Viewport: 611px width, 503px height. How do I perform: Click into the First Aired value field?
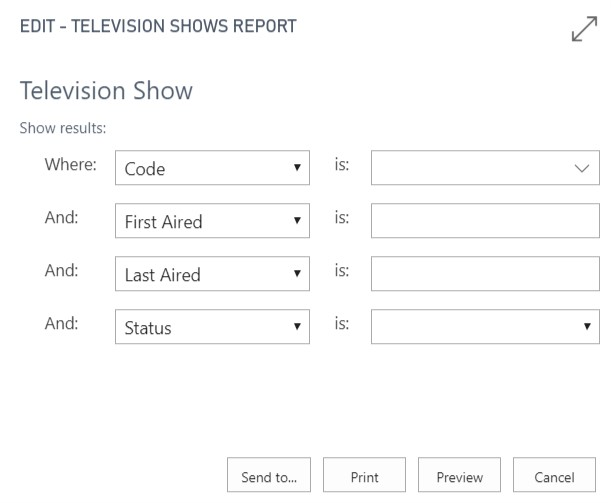pos(484,222)
